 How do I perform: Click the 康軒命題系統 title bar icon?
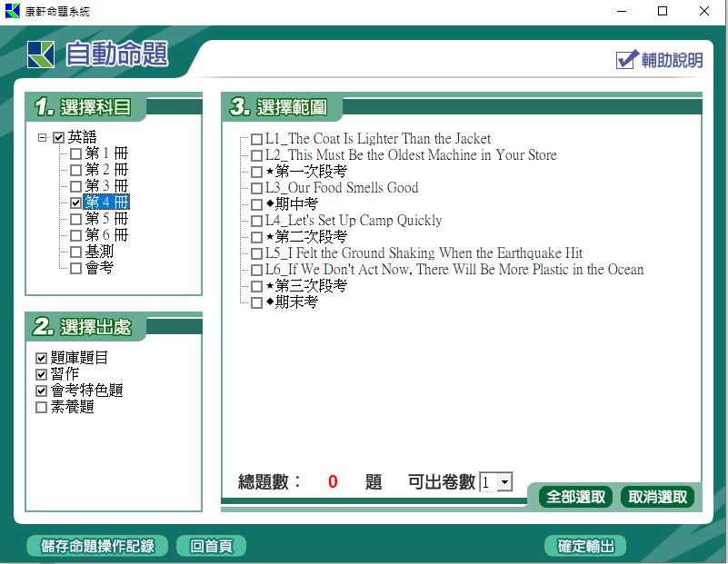(x=12, y=11)
